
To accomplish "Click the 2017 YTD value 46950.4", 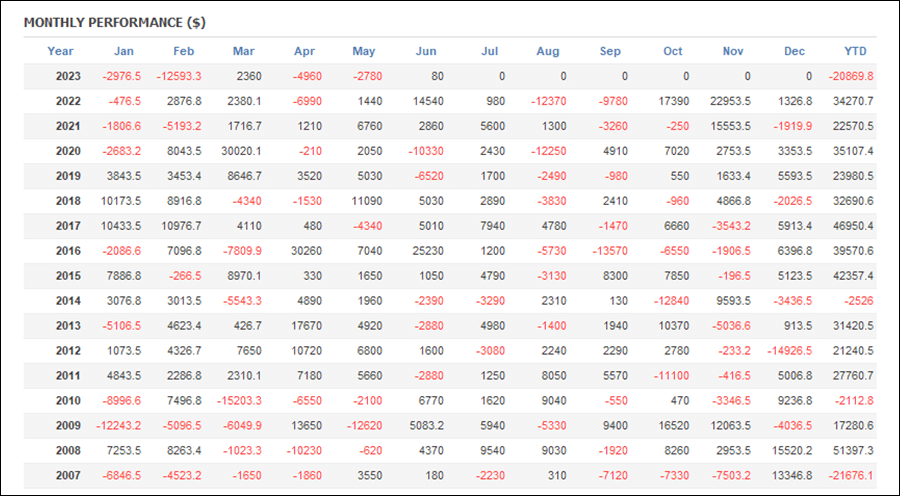I will point(853,226).
